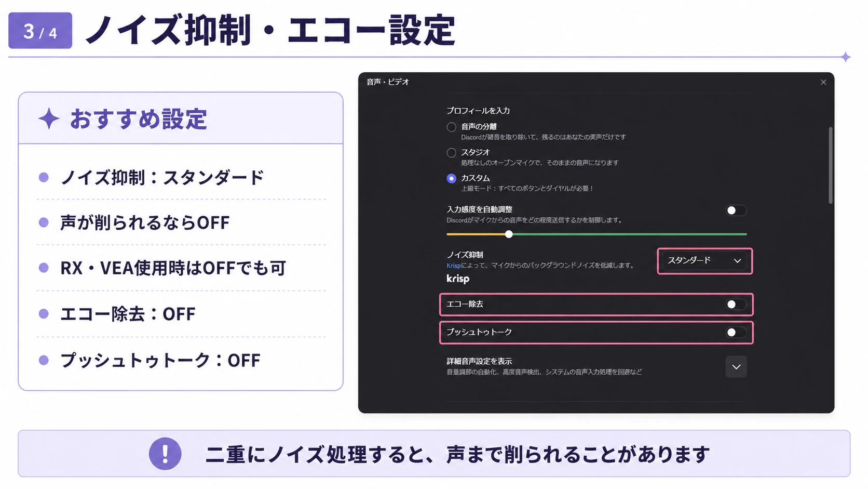Image resolution: width=868 pixels, height=489 pixels.
Task: Click the krisp logo
Action: (458, 279)
